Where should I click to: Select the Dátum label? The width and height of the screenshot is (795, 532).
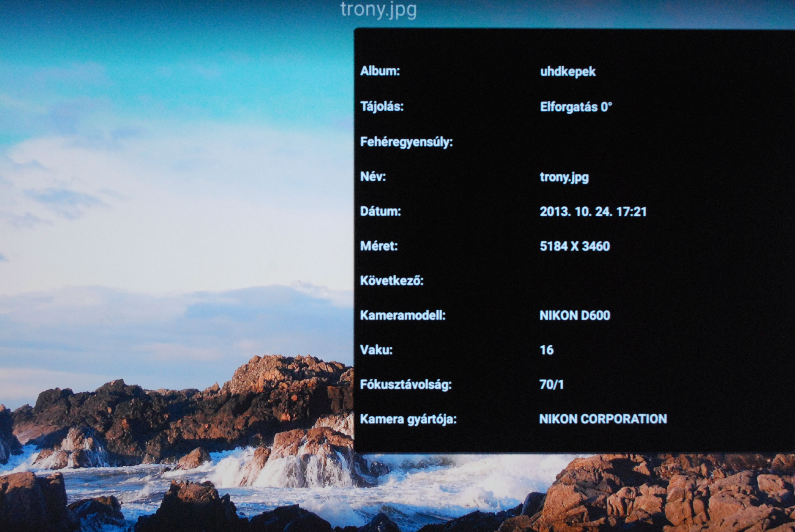point(380,211)
